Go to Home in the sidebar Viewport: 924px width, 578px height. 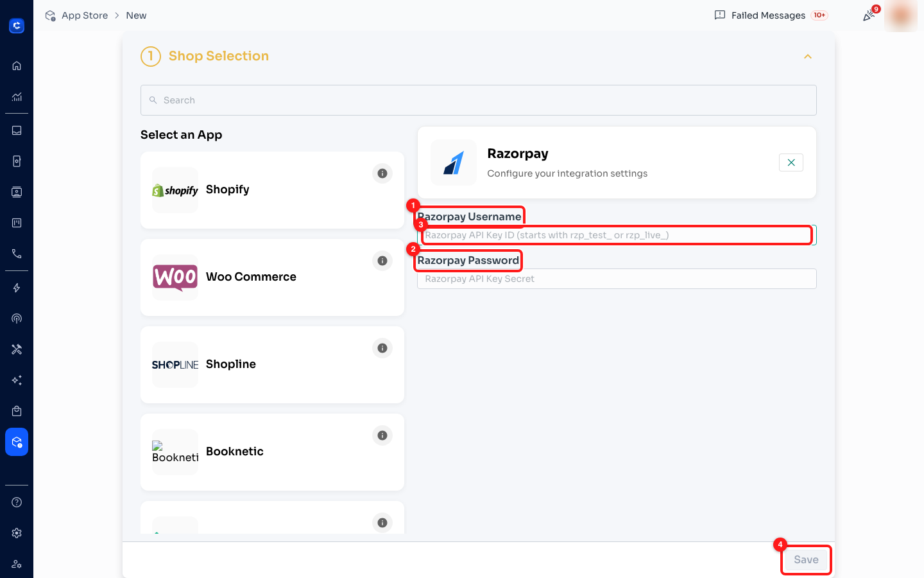coord(17,66)
